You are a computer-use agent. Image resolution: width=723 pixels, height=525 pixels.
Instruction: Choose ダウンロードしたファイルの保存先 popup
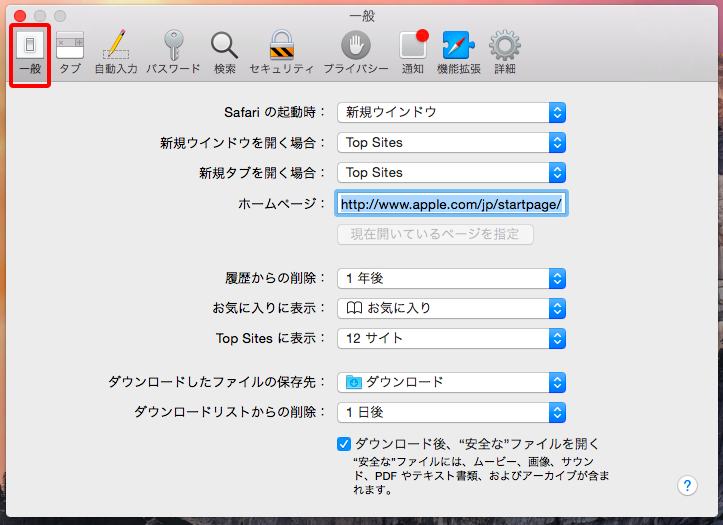pyautogui.click(x=451, y=383)
